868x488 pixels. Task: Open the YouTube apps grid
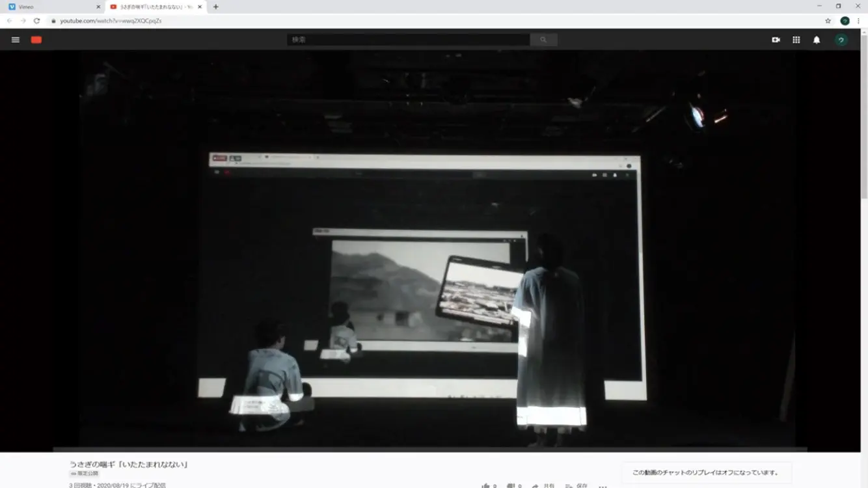796,40
